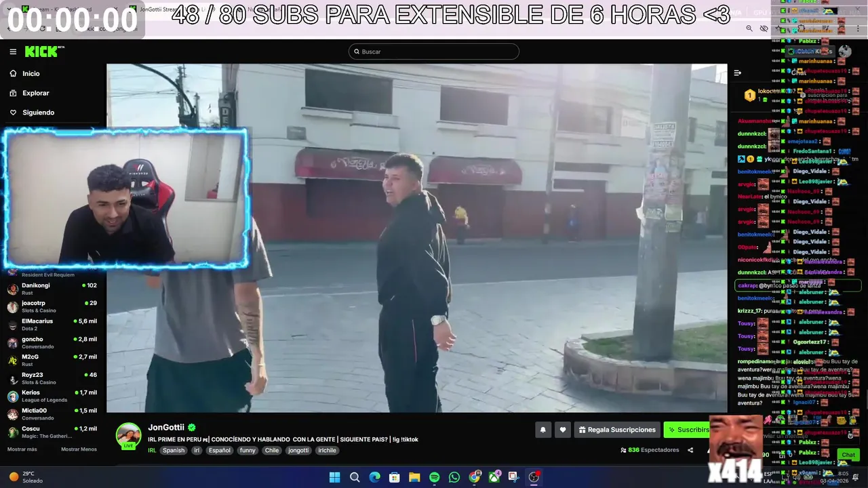Open Xbox app from the taskbar
Viewport: 868px width, 488px height.
(494, 477)
